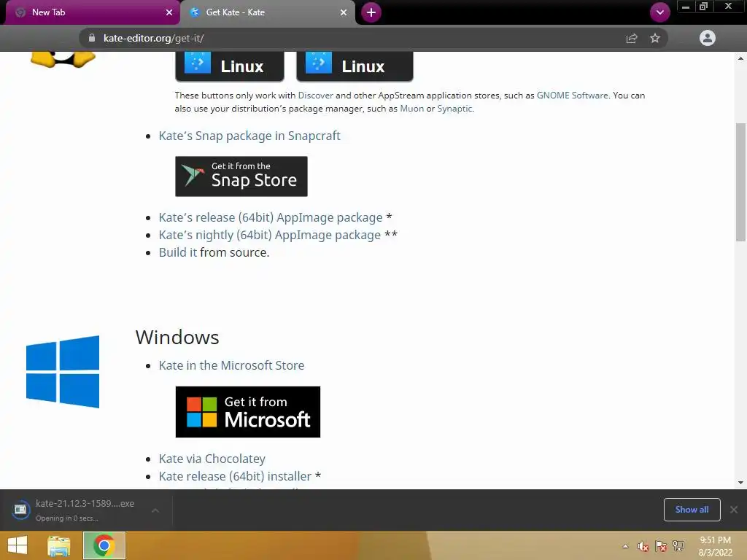Click Show all downloads button
Image resolution: width=747 pixels, height=560 pixels.
pos(692,510)
